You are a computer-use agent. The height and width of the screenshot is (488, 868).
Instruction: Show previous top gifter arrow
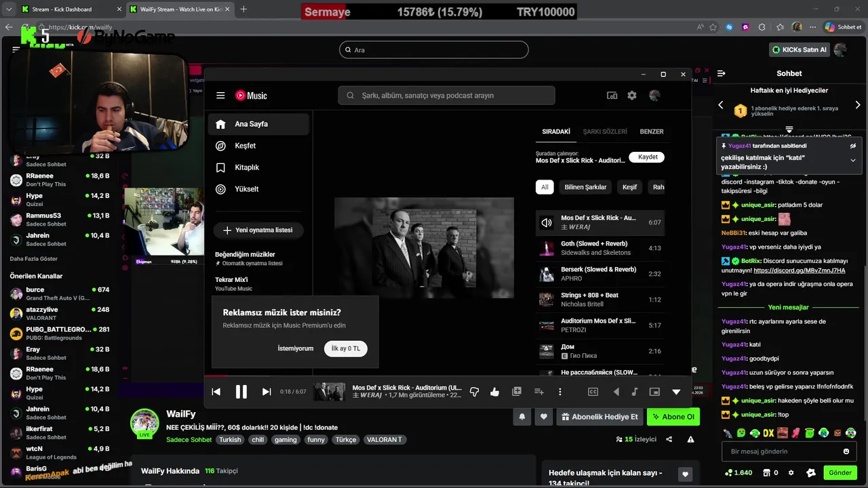(721, 105)
